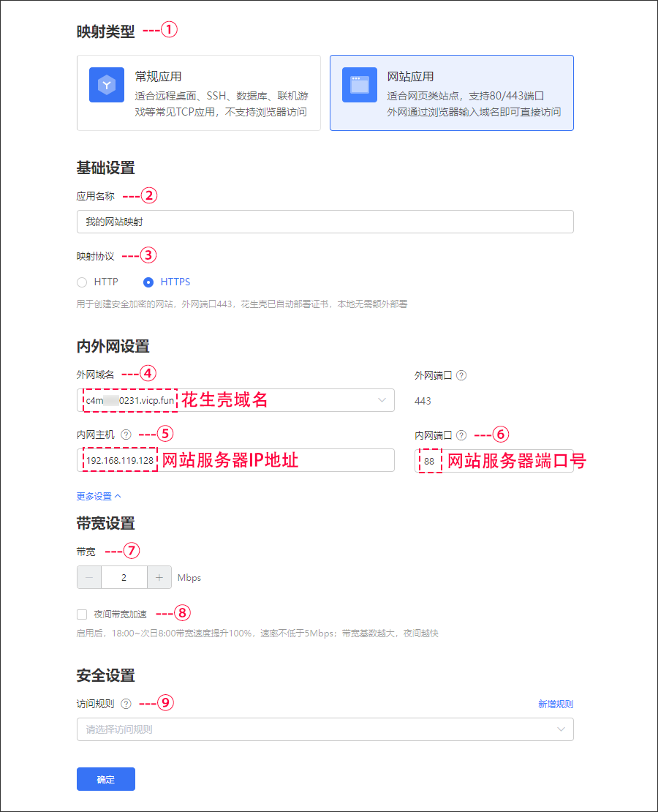Click the 夜间带宽加速 description text

click(257, 634)
